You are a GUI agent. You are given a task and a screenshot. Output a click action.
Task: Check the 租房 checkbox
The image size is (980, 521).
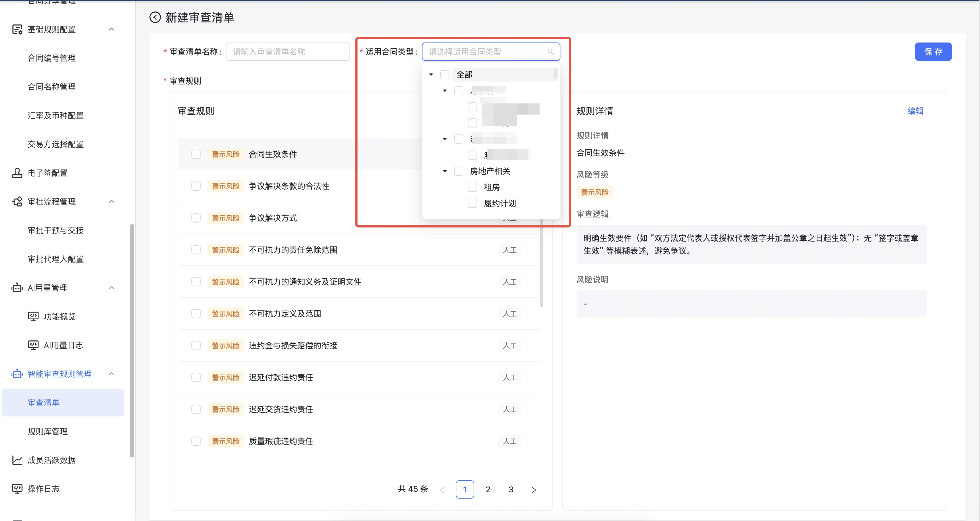472,188
